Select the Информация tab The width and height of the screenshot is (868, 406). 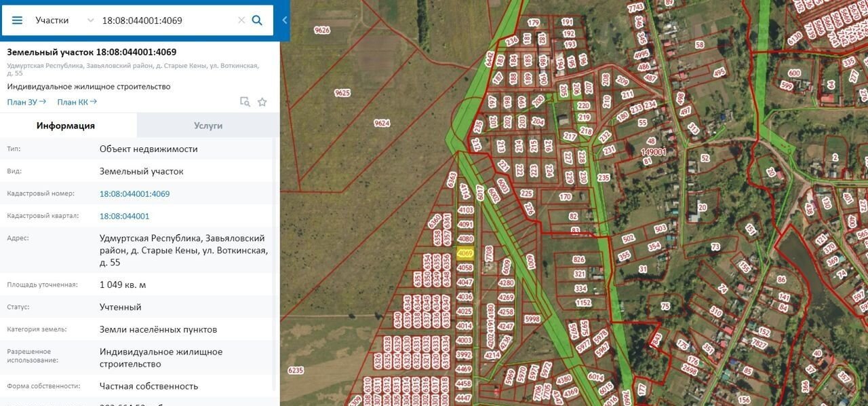[x=66, y=126]
